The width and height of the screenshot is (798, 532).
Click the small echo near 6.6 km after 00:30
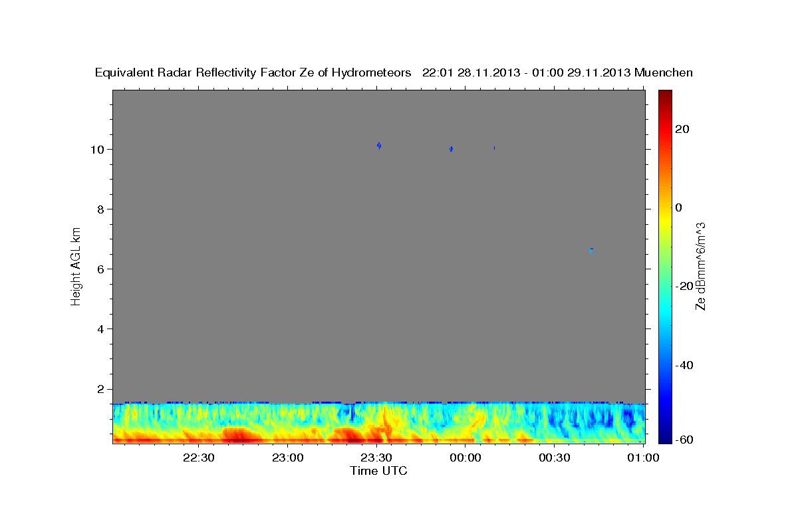pos(592,251)
